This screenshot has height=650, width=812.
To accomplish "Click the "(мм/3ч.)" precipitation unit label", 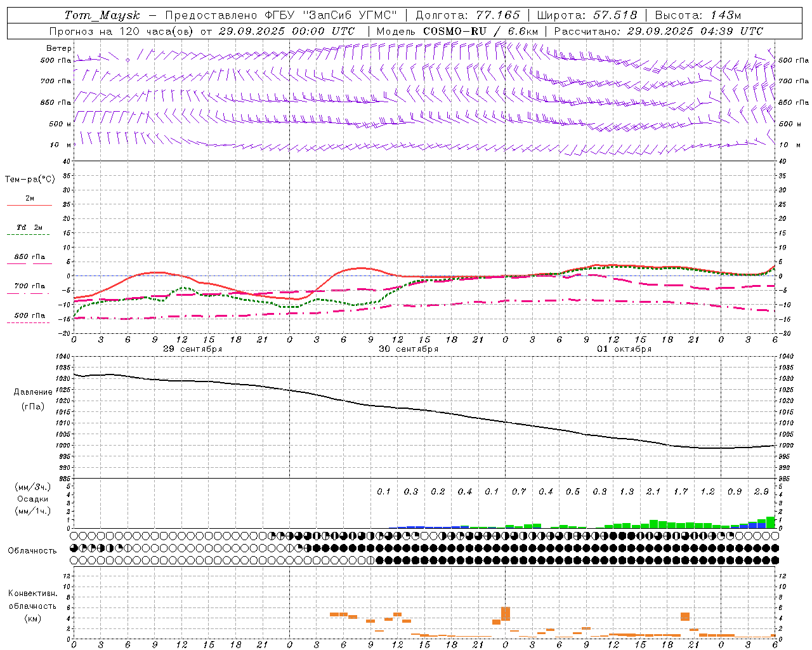I will click(x=32, y=487).
